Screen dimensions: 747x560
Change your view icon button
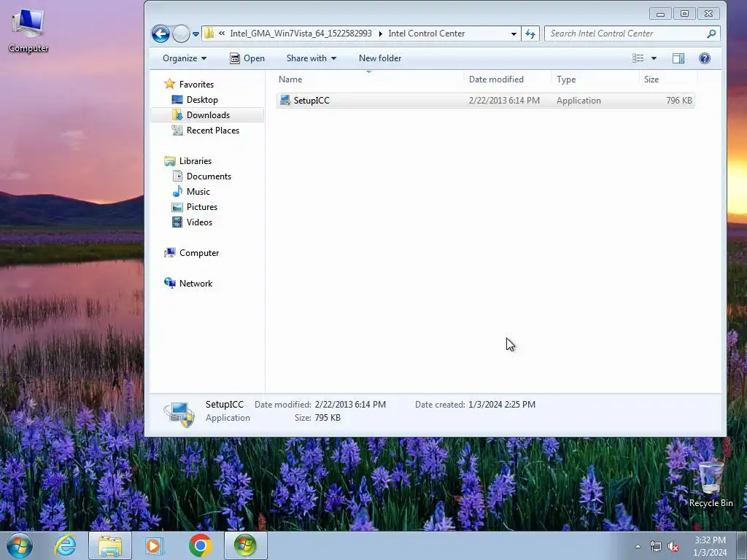[x=638, y=58]
